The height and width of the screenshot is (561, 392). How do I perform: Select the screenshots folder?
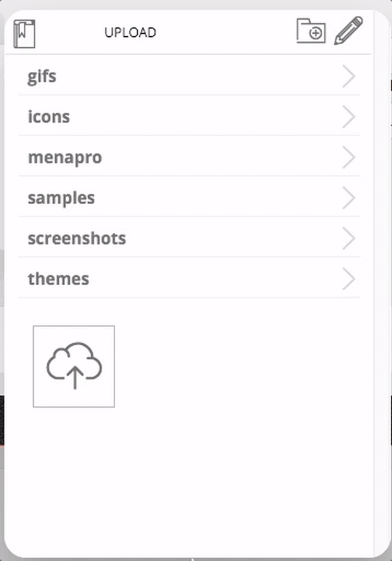point(77,239)
